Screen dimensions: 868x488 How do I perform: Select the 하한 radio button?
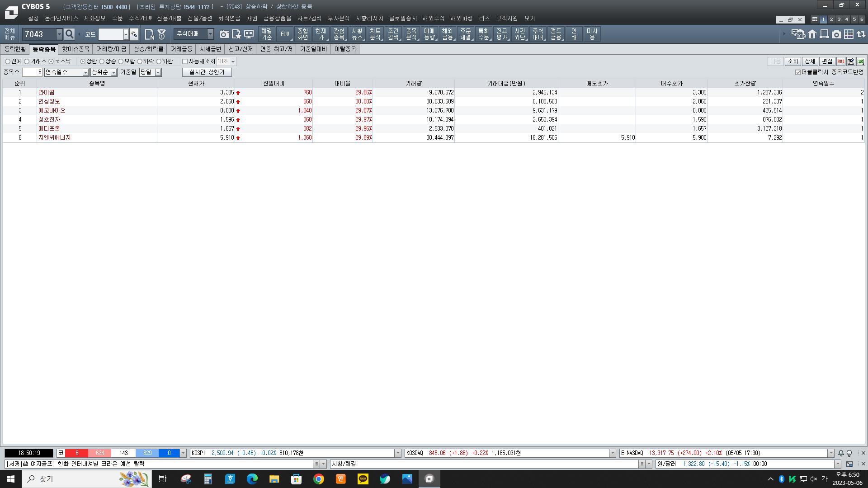(159, 61)
